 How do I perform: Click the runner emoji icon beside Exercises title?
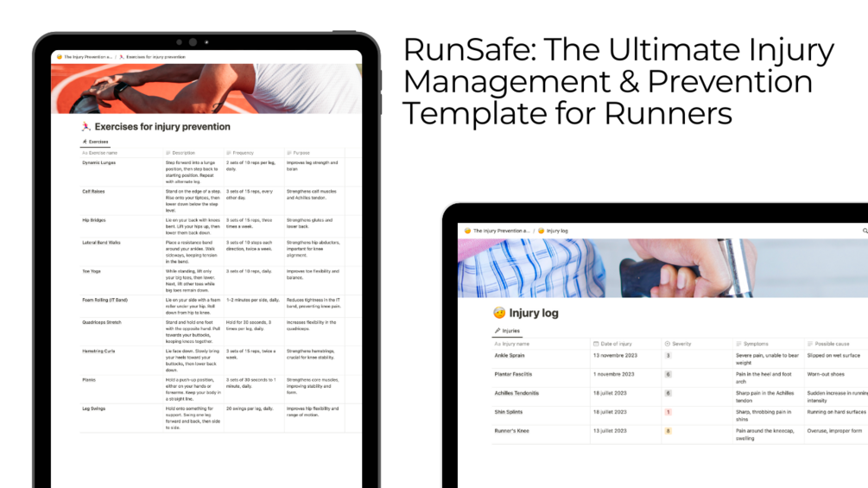(86, 127)
